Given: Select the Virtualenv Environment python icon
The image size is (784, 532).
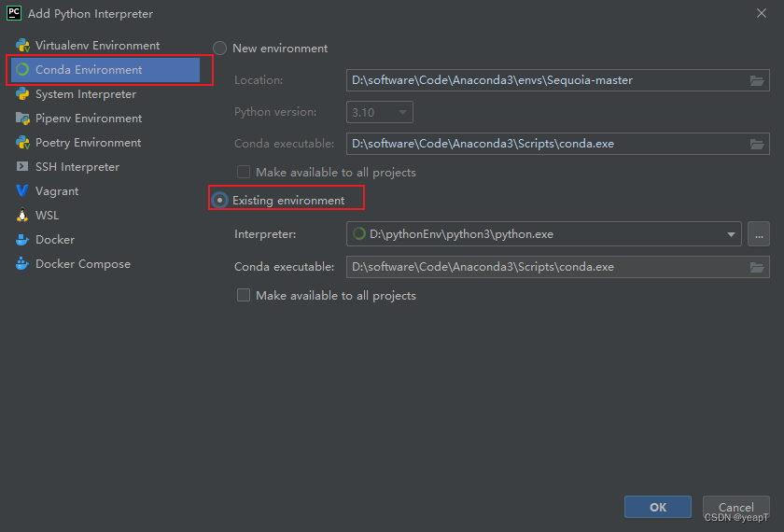Looking at the screenshot, I should (22, 46).
